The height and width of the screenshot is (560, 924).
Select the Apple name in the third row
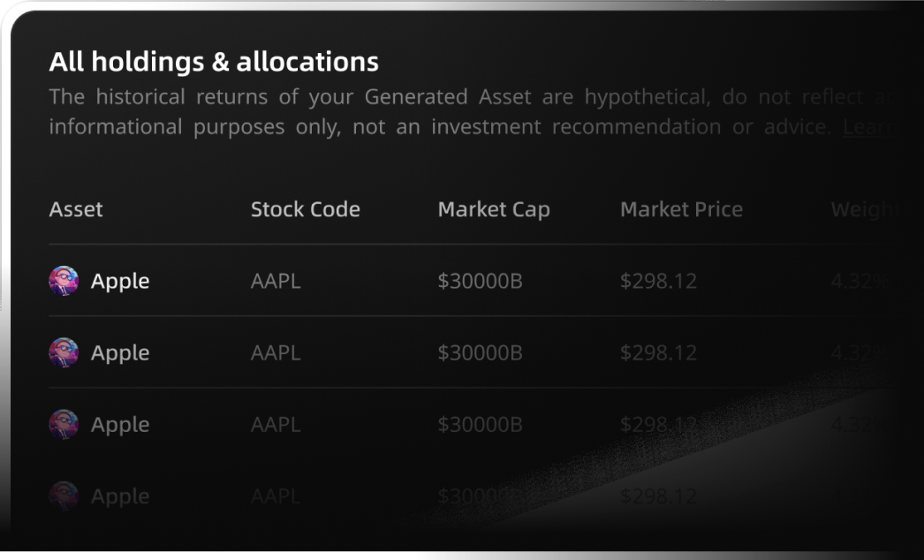(x=120, y=424)
